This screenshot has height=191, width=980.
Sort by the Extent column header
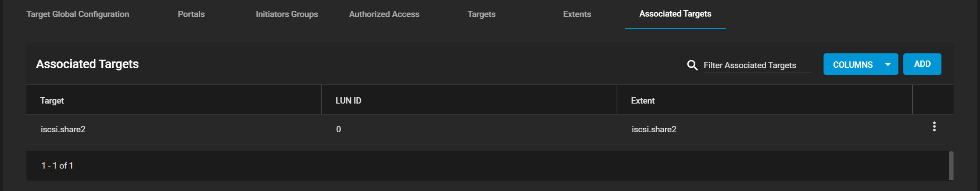point(643,101)
